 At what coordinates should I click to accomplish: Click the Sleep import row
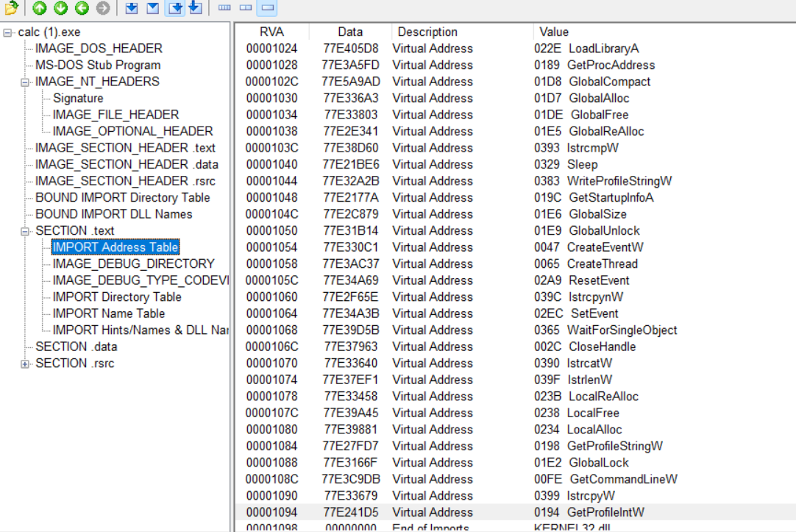coord(515,165)
